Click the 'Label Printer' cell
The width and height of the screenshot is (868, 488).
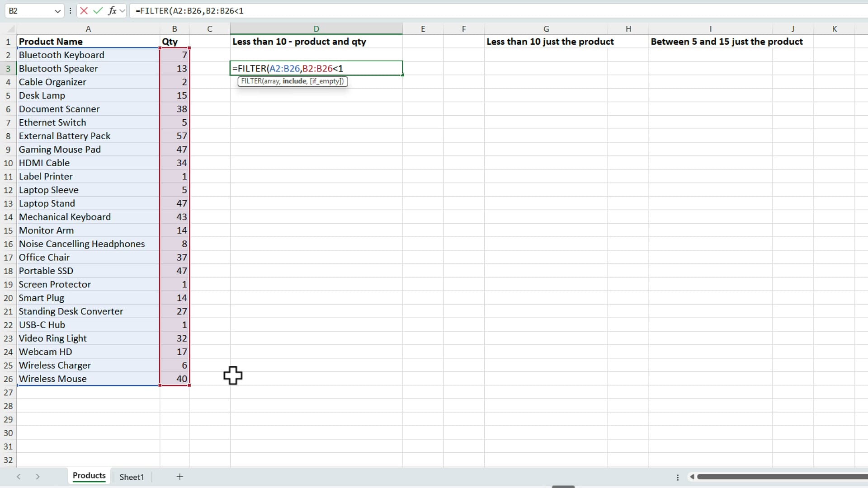(88, 176)
